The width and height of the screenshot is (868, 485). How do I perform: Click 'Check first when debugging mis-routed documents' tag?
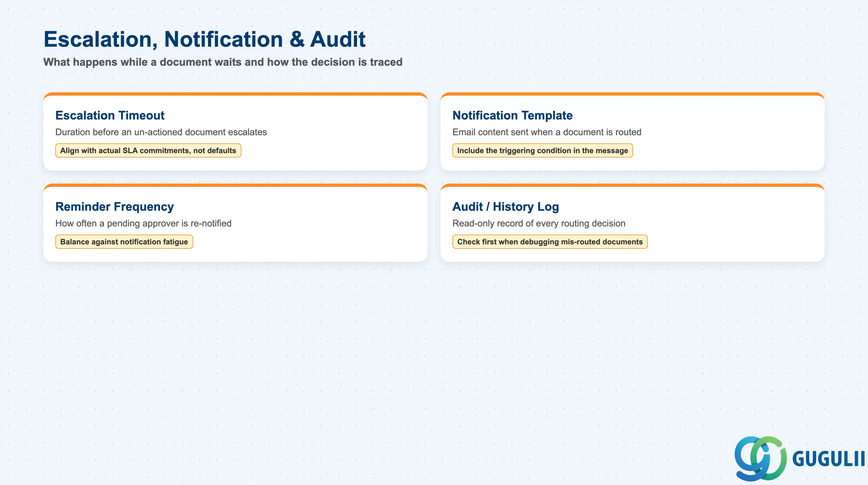(550, 242)
